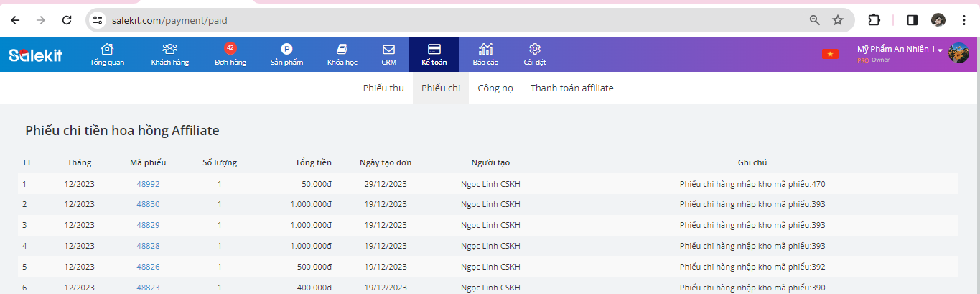Open Cài đặt settings gear

[534, 55]
